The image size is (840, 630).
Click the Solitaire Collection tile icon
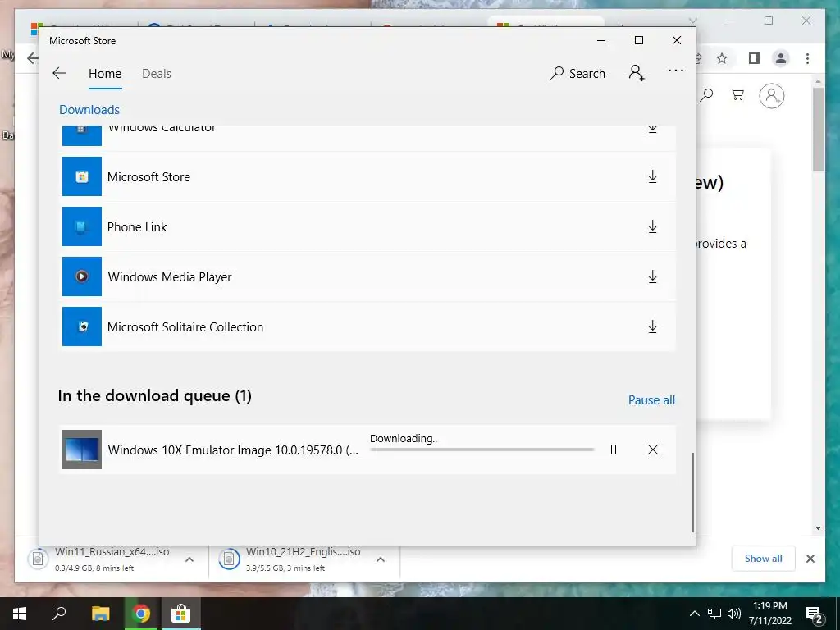pos(82,326)
